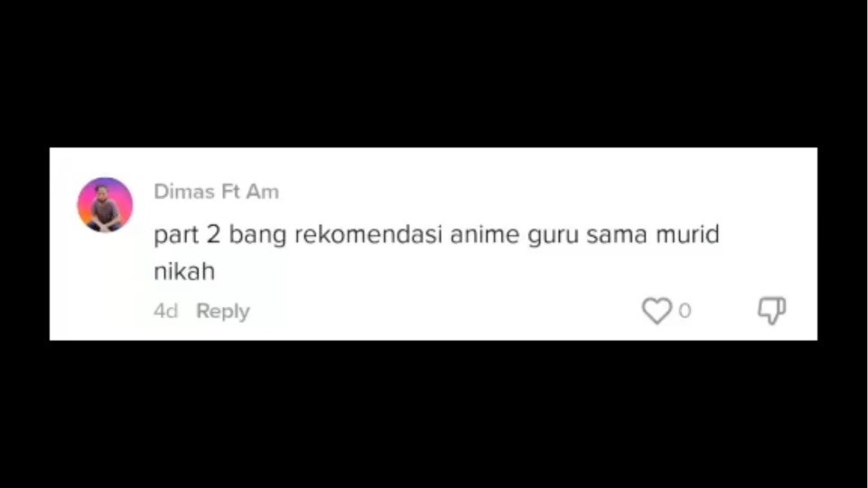Click the words part 2 in comment
The width and height of the screenshot is (868, 488).
point(187,235)
